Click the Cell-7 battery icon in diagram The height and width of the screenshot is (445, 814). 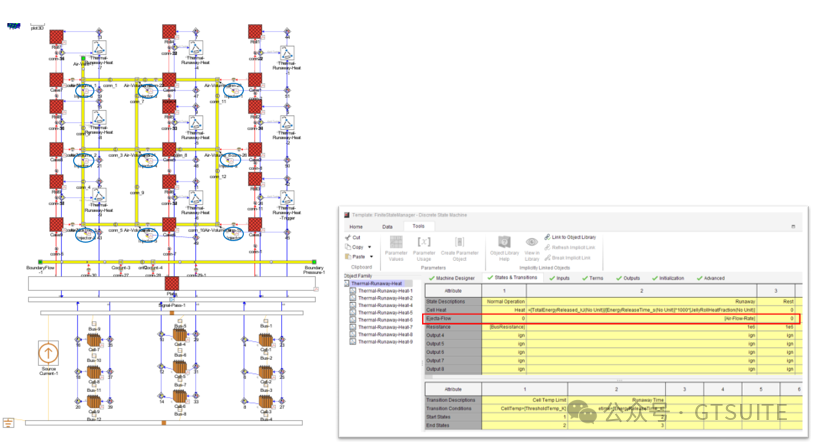click(94, 340)
